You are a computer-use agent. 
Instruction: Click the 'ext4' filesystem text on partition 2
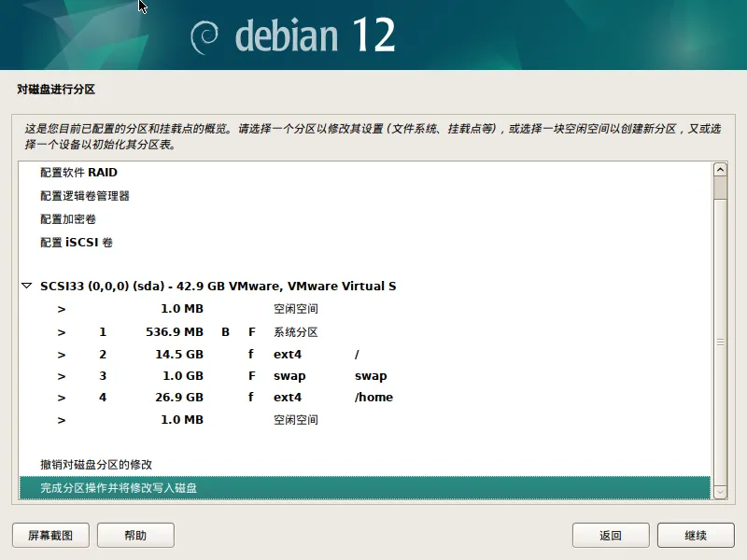(x=288, y=355)
